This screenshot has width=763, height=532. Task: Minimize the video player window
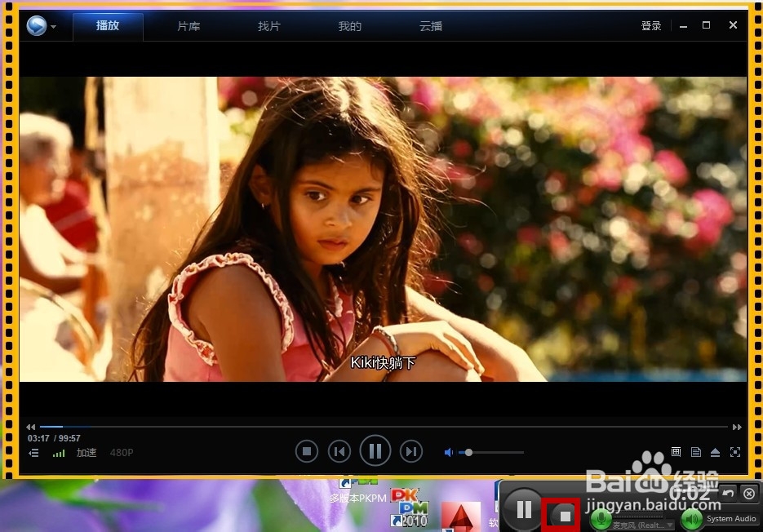tap(683, 26)
